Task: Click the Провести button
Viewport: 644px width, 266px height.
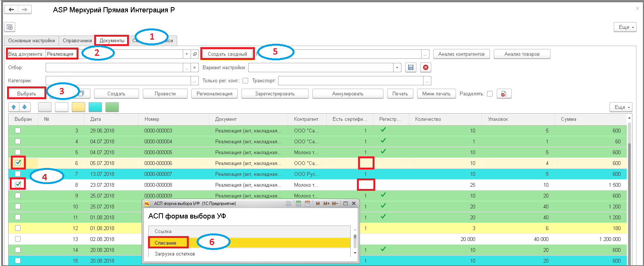Action: point(165,94)
